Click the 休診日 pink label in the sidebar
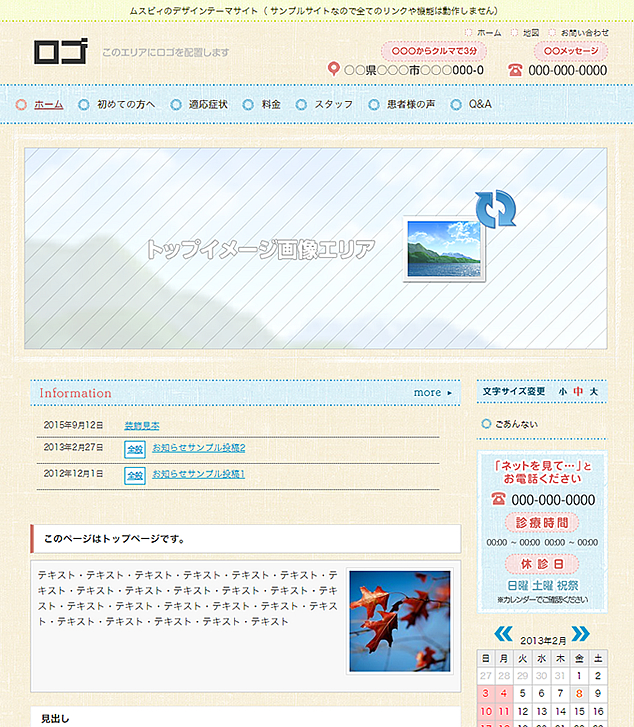The height and width of the screenshot is (727, 634). pos(542,564)
